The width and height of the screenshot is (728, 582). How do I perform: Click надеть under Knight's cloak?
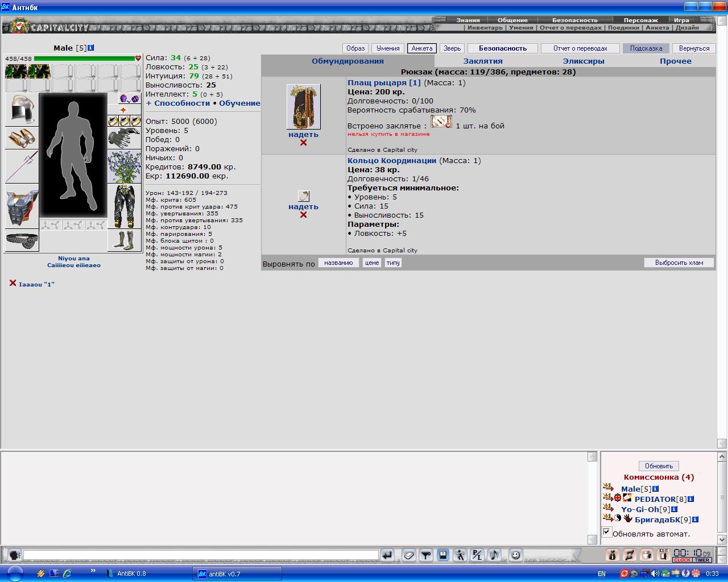point(303,135)
